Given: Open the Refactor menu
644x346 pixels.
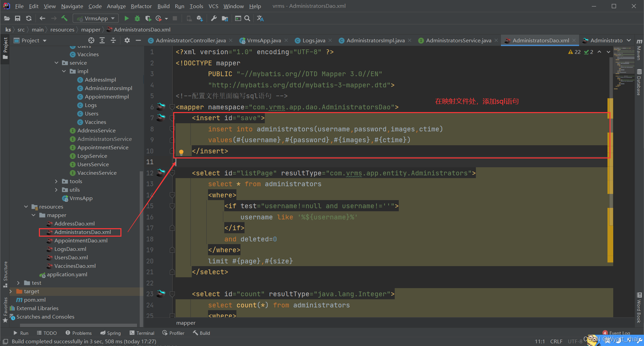Looking at the screenshot, I should coord(141,6).
